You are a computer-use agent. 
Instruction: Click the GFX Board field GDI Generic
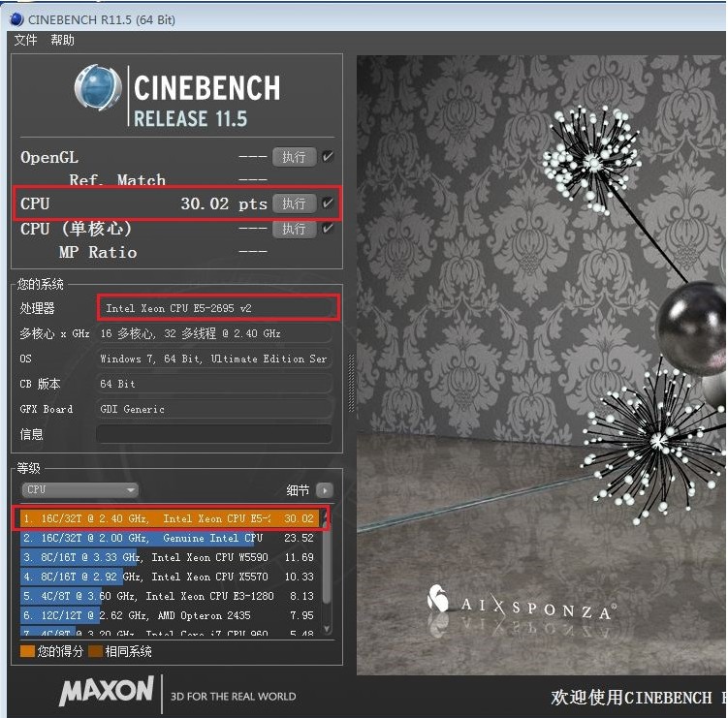[x=214, y=409]
